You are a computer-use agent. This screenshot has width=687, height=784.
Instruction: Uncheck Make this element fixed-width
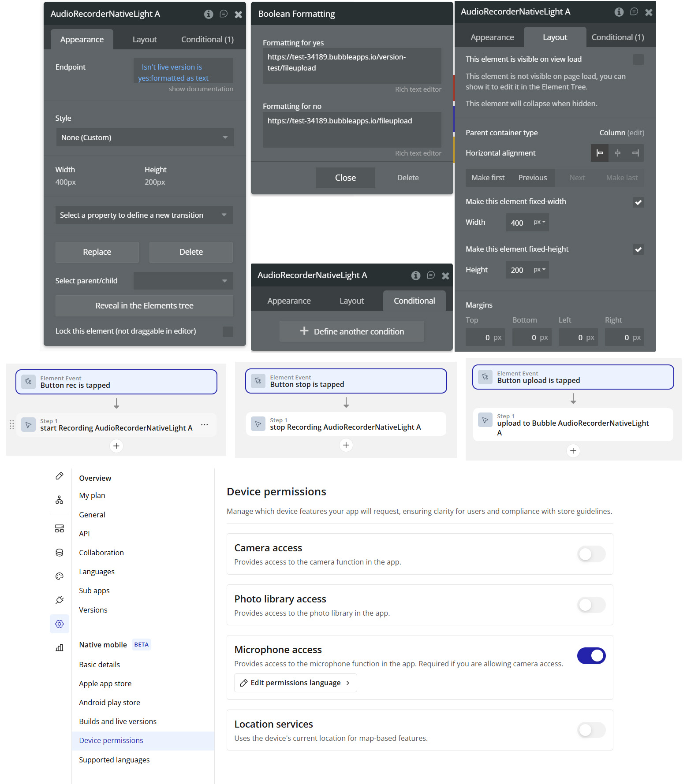(638, 202)
